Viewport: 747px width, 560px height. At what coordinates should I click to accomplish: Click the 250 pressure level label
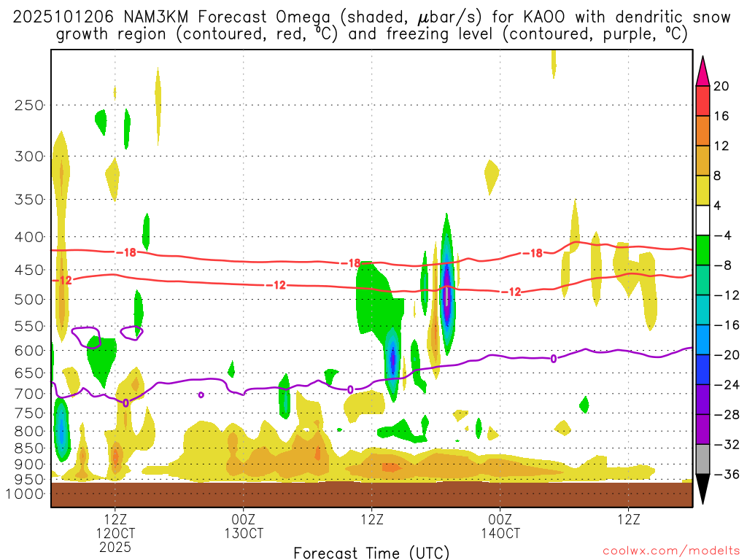(29, 105)
